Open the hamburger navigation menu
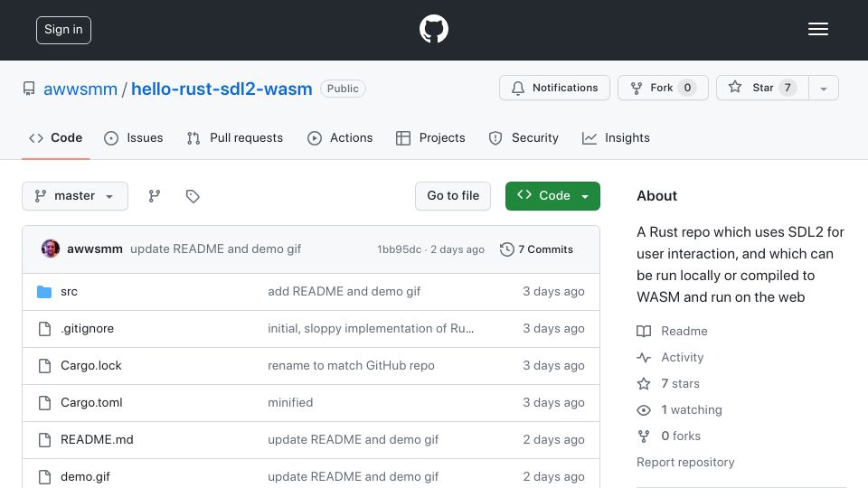The width and height of the screenshot is (868, 488). (817, 29)
